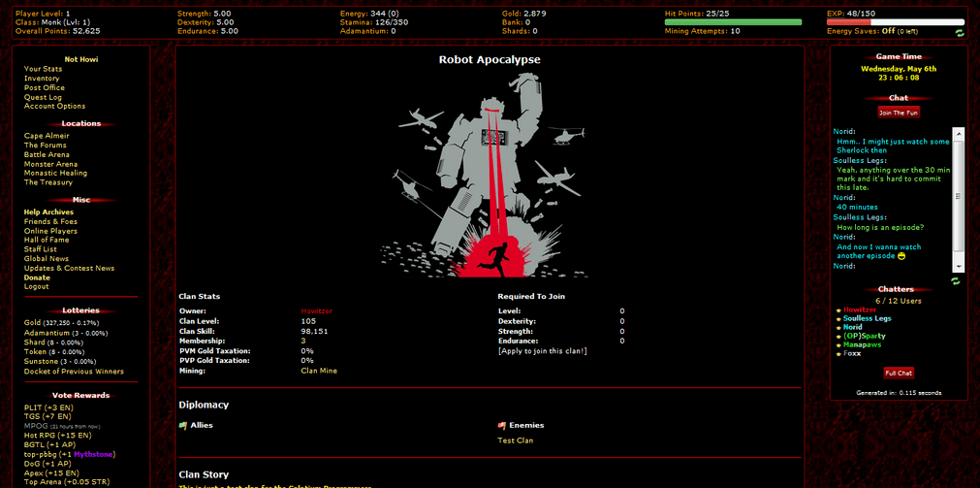Log out of the game

36,286
